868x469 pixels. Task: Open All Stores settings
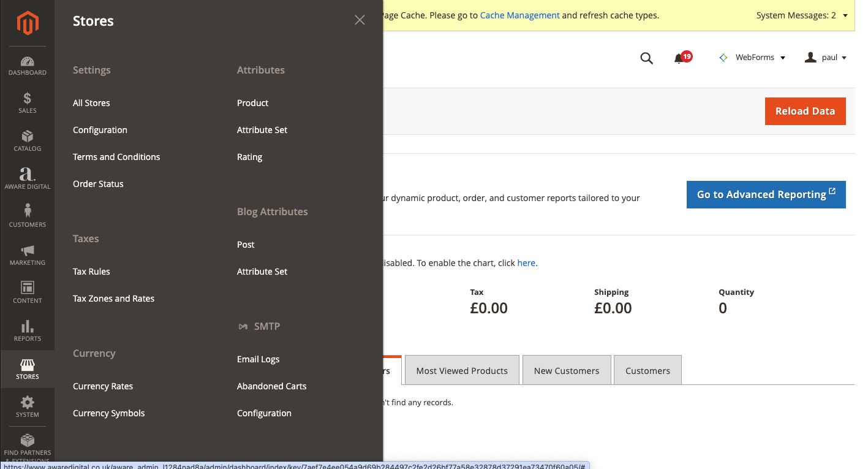click(91, 103)
